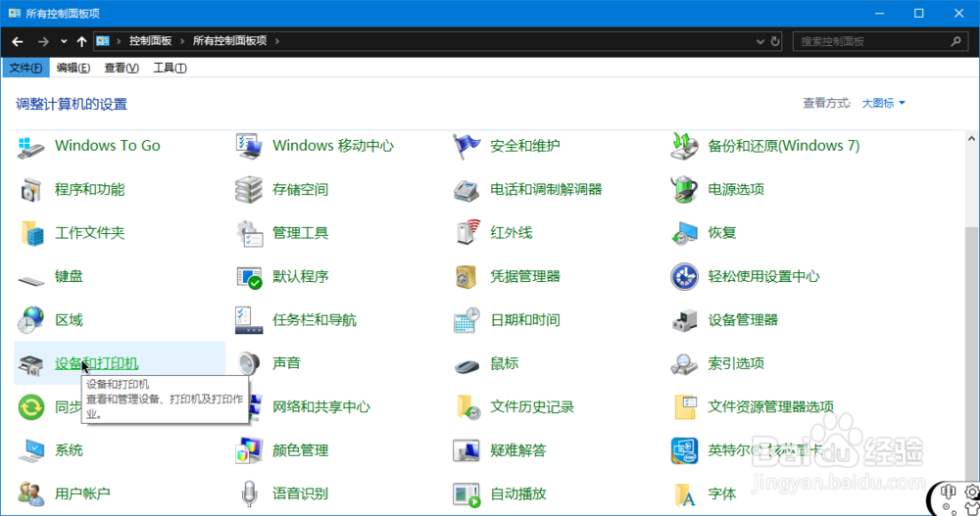This screenshot has height=516, width=980.
Task: Click the 鼠标 mouse icon
Action: click(x=466, y=366)
